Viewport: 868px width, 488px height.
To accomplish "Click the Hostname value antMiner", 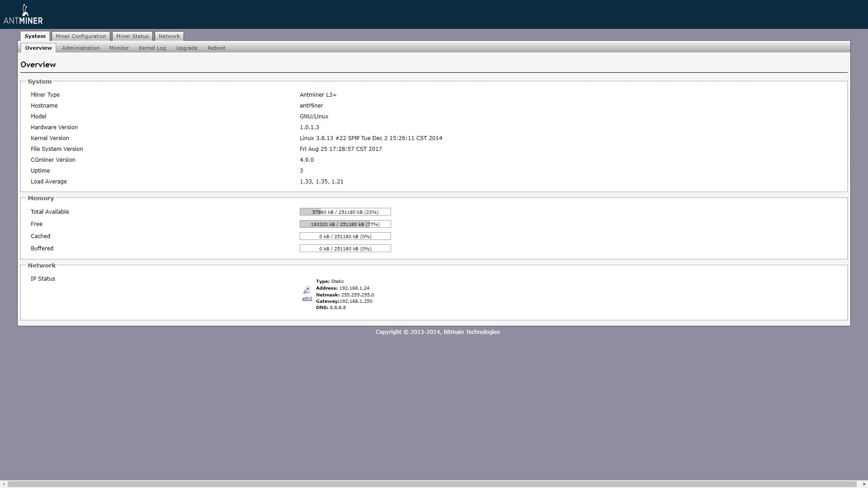I will click(311, 106).
